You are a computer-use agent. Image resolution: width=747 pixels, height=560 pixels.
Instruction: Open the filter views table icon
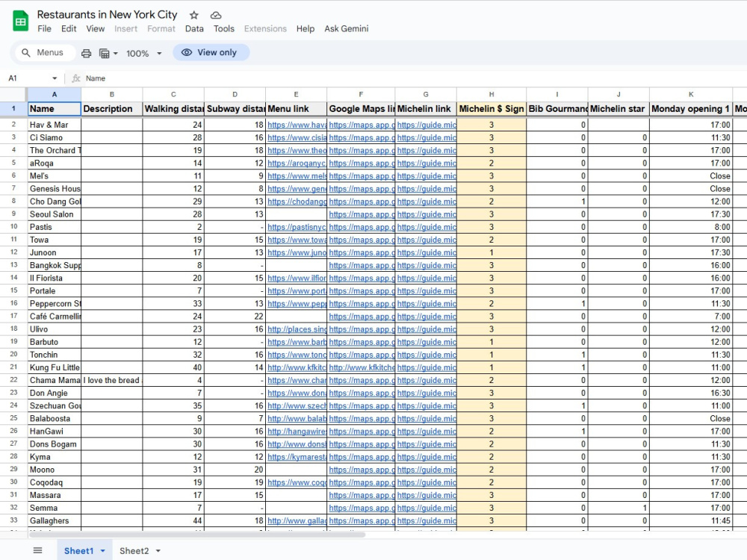pyautogui.click(x=105, y=53)
